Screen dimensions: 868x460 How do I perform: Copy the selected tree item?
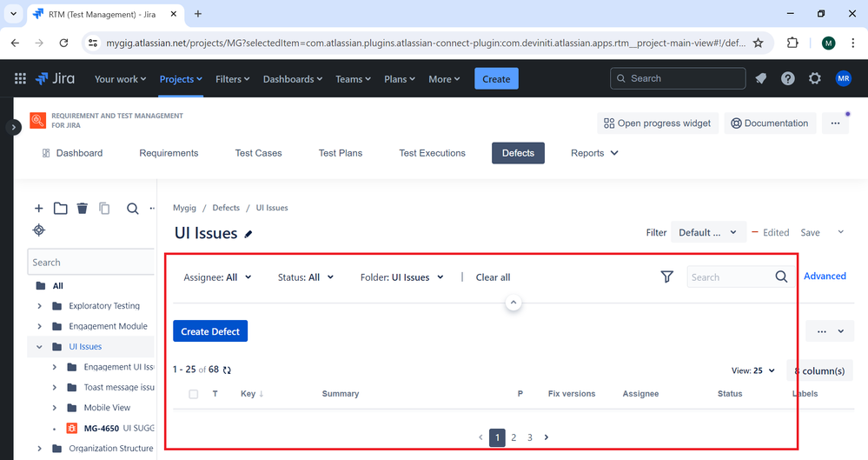coord(104,209)
